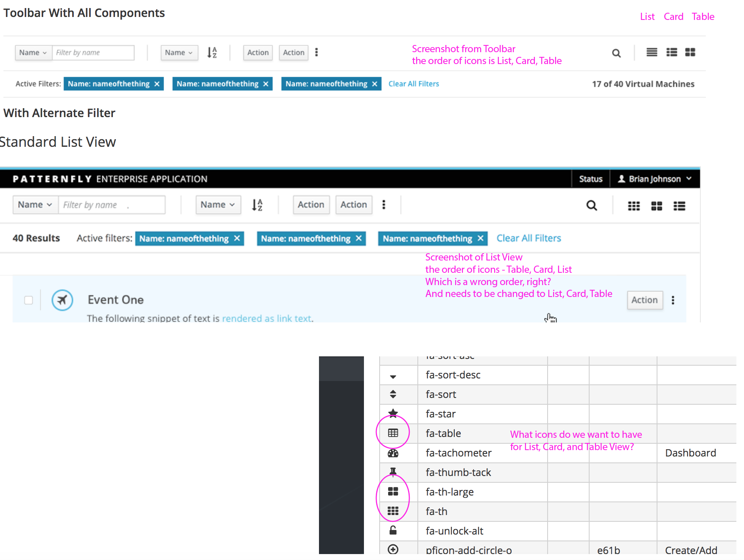This screenshot has height=560, width=744.
Task: Click the first Action button in the top toolbar
Action: click(x=258, y=53)
